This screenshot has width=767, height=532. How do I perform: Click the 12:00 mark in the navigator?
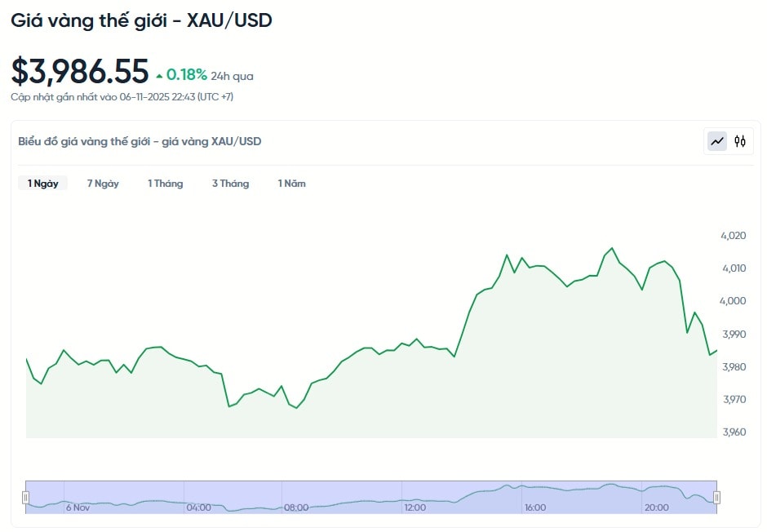click(x=415, y=508)
